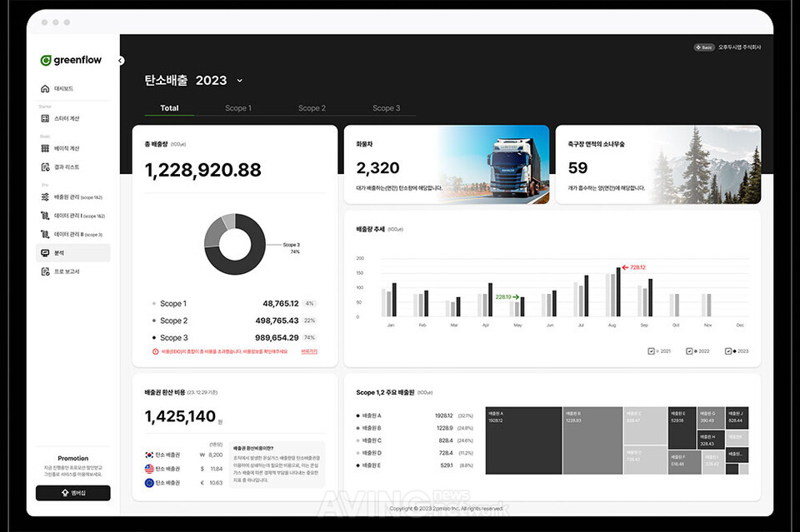Click the 1928.12 value in the emission source list
The width and height of the screenshot is (800, 532).
pyautogui.click(x=444, y=415)
